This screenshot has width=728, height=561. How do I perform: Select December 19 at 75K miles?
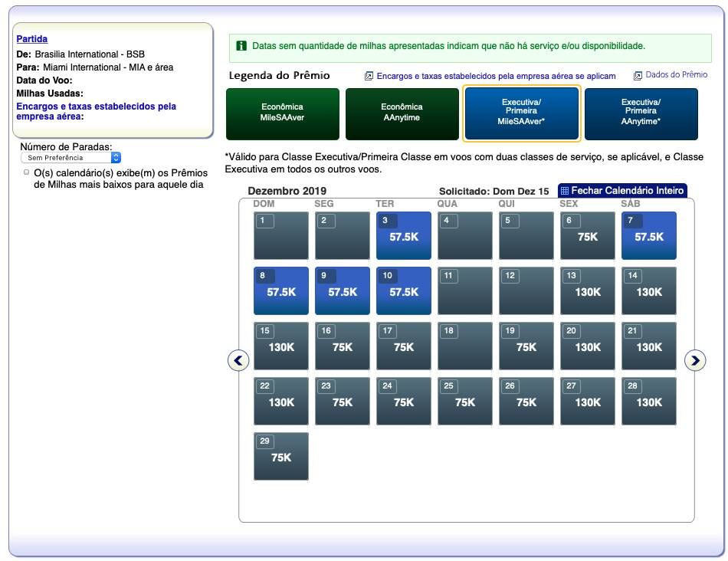coord(526,346)
